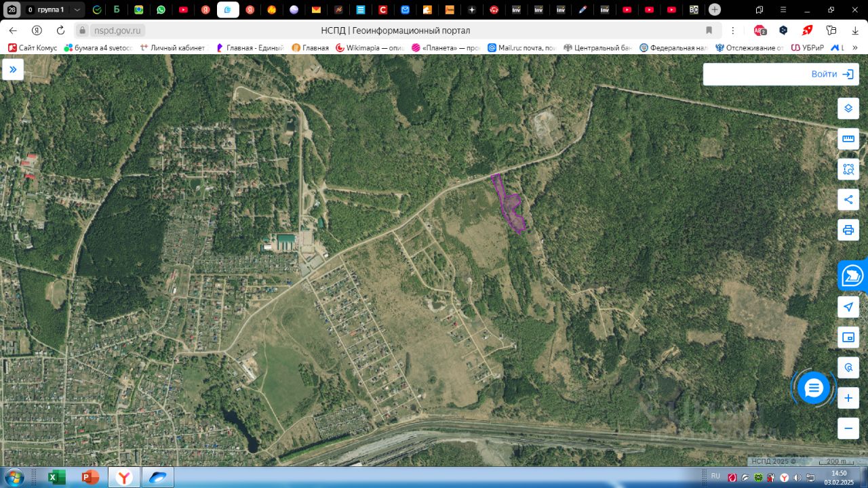Screen dimensions: 868x488
Task: Click the nspd.gov.ru address field
Action: (x=117, y=30)
